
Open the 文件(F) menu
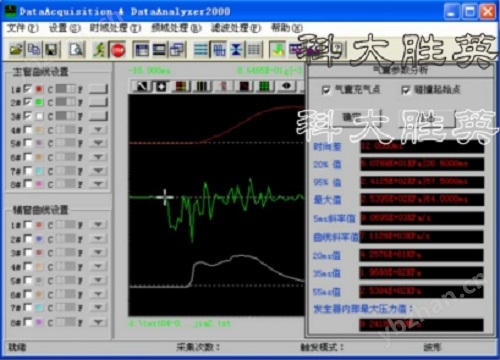(x=23, y=28)
